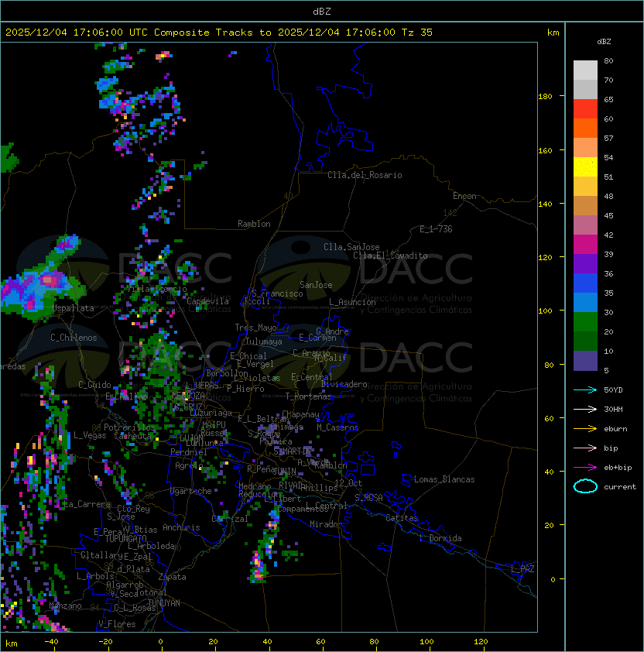Click the 'L_Dormida' map label
Screen dimensions: 644x652
tap(440, 538)
